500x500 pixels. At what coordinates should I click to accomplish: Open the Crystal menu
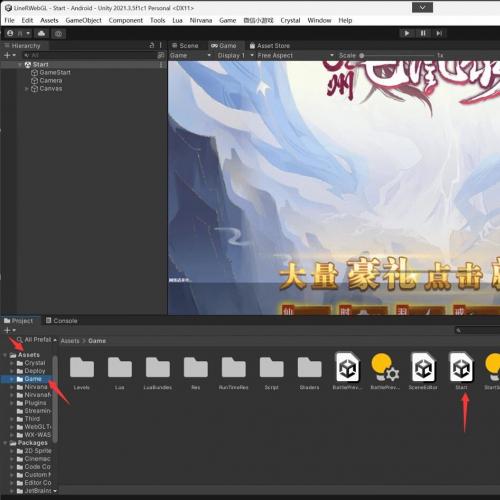click(290, 20)
